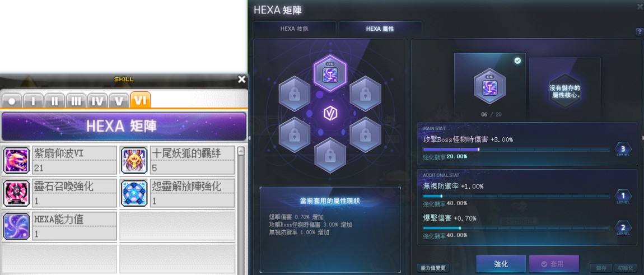
Task: Click the 能力值變更 button
Action: click(x=433, y=268)
